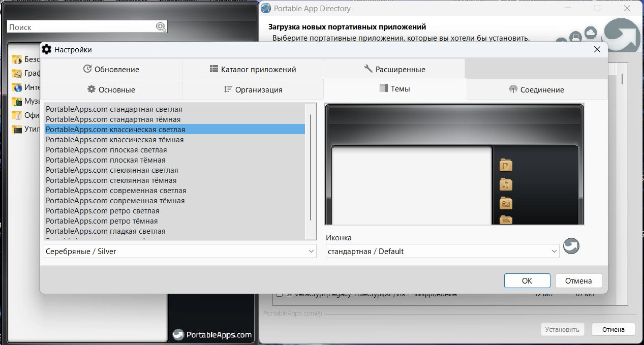Click the sort icon on the Организация tab

pyautogui.click(x=228, y=89)
